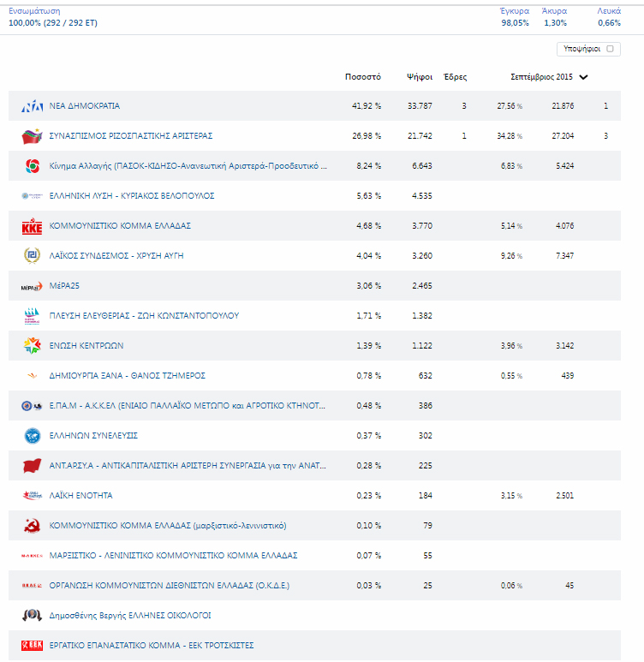
Task: Click the Μαρξιστικό-Λενινιστικό ΚΚΕ logo
Action: point(32,556)
